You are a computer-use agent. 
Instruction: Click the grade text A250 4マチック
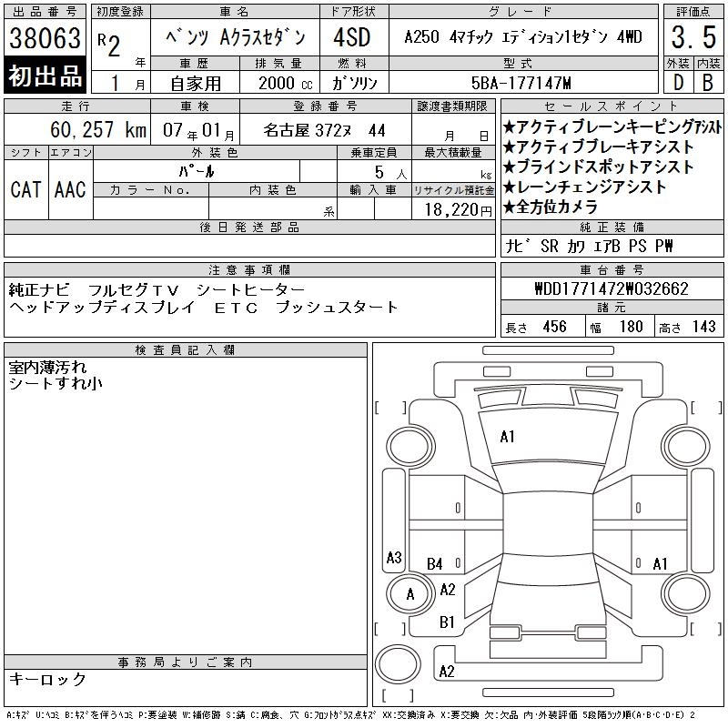(x=448, y=36)
